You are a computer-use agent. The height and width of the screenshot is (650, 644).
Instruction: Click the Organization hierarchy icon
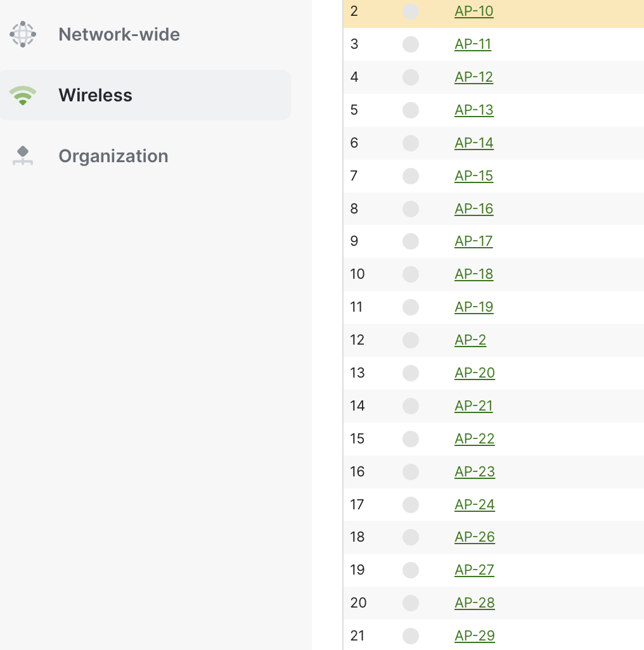[x=23, y=156]
